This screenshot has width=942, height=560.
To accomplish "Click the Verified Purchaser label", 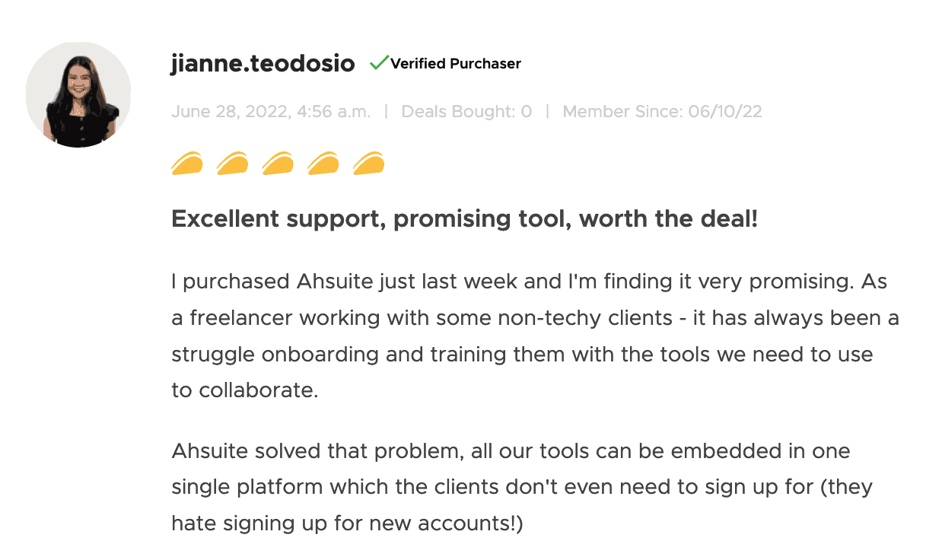I will [x=455, y=64].
